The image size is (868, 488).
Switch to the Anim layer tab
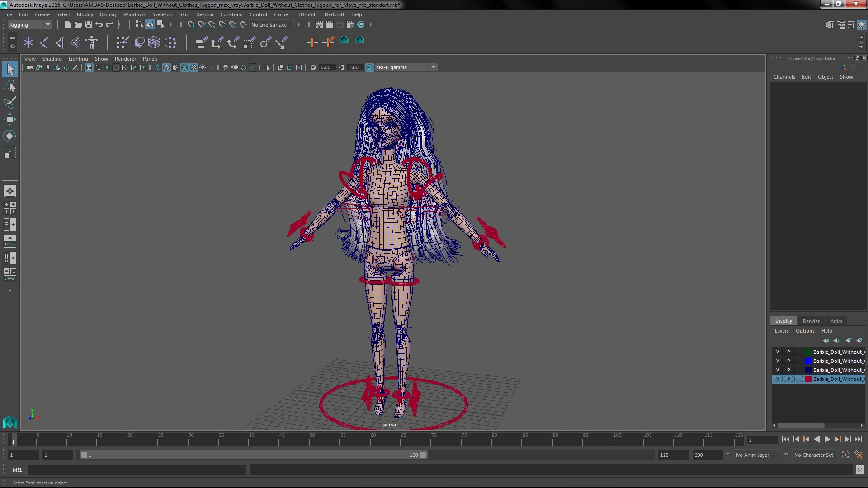tap(836, 321)
